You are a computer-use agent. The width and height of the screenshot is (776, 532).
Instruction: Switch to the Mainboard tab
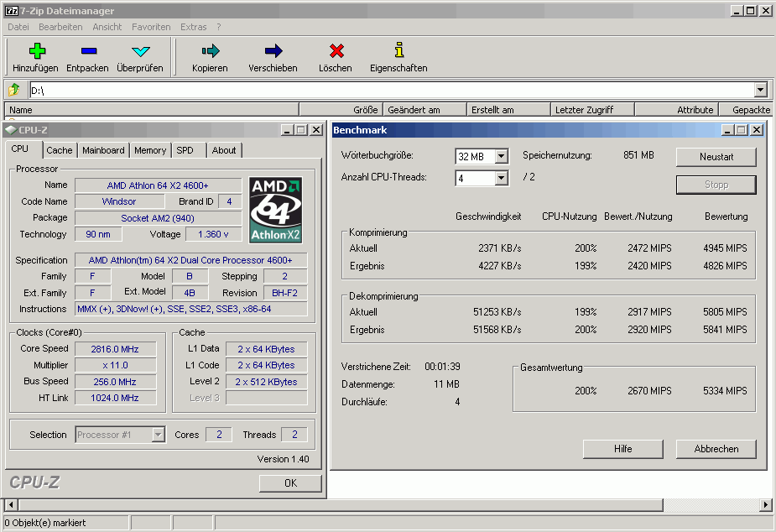pos(103,150)
